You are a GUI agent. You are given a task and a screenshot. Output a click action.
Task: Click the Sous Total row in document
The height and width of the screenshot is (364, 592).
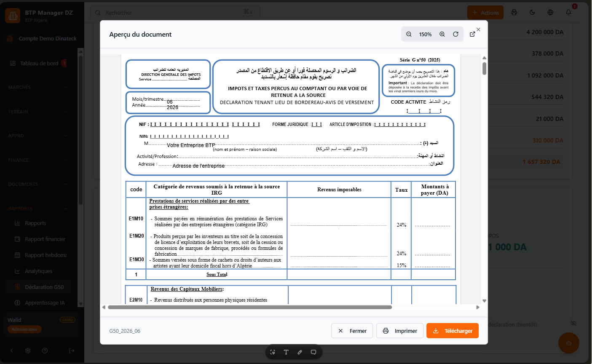291,274
